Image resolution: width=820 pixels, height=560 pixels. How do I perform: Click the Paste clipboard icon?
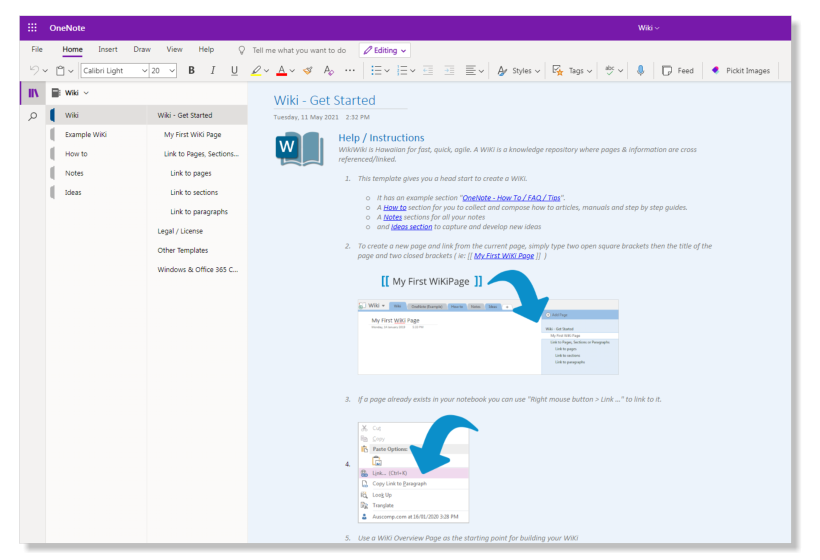(61, 71)
